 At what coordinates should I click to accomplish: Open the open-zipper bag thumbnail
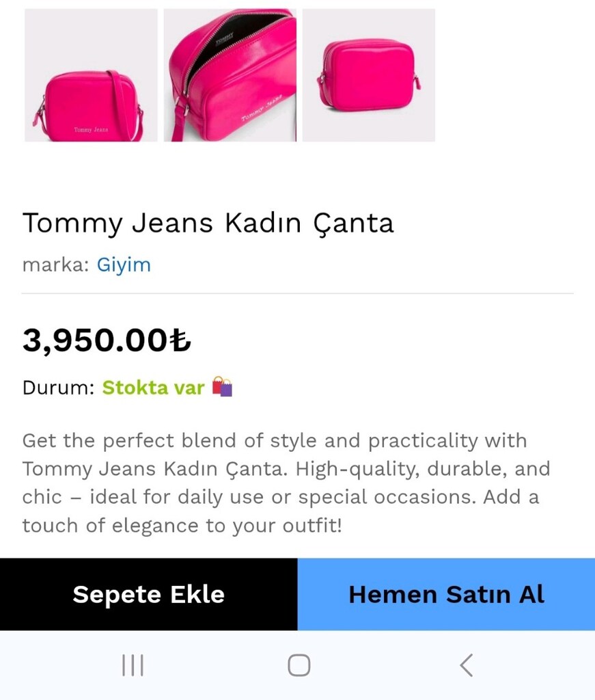coord(230,75)
